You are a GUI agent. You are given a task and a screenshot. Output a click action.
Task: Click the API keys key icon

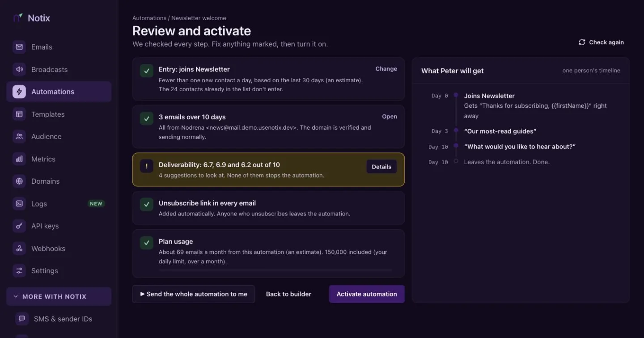19,226
